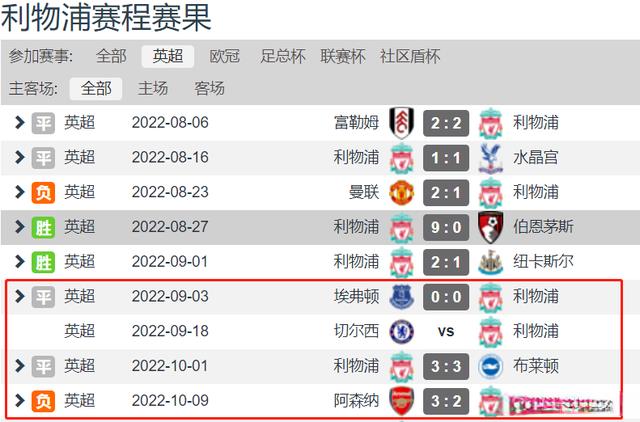Click the Newcastle club crest
Screen dimensions: 640x422
click(x=490, y=262)
